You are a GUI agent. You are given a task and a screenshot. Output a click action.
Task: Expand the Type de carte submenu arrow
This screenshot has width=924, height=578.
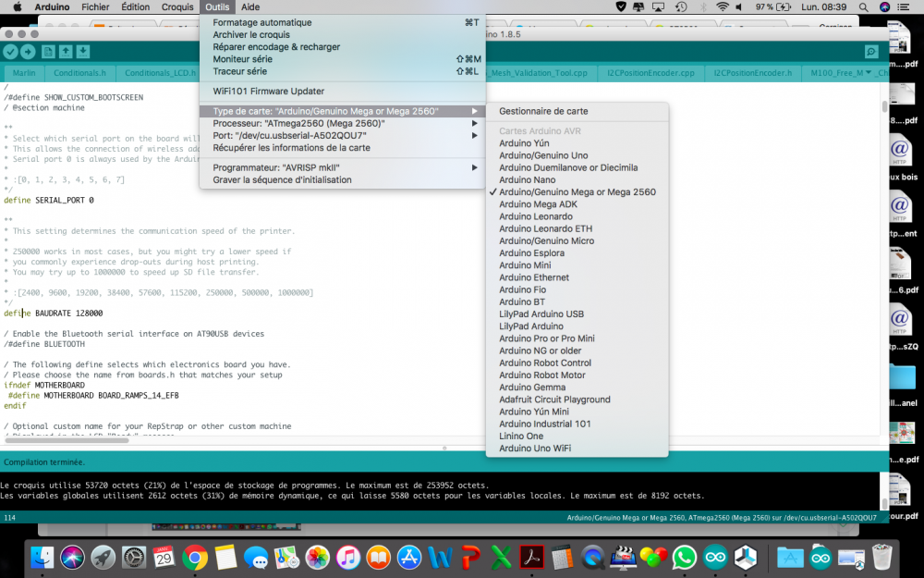pos(474,111)
